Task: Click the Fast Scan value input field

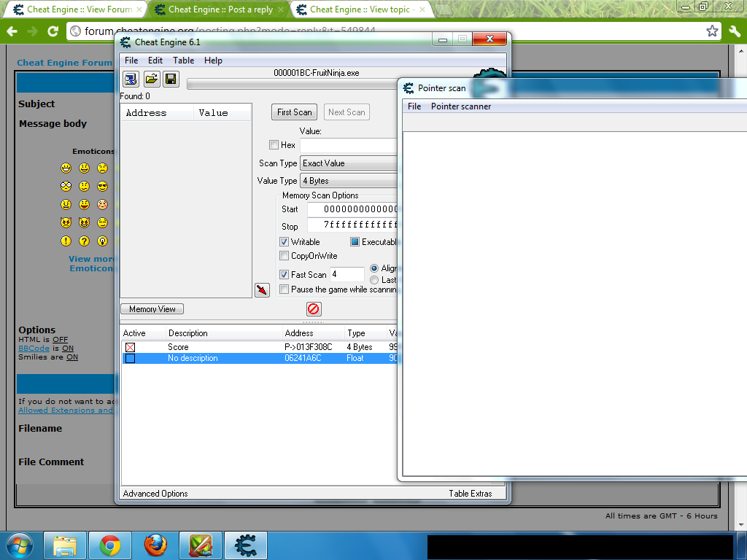Action: click(347, 274)
